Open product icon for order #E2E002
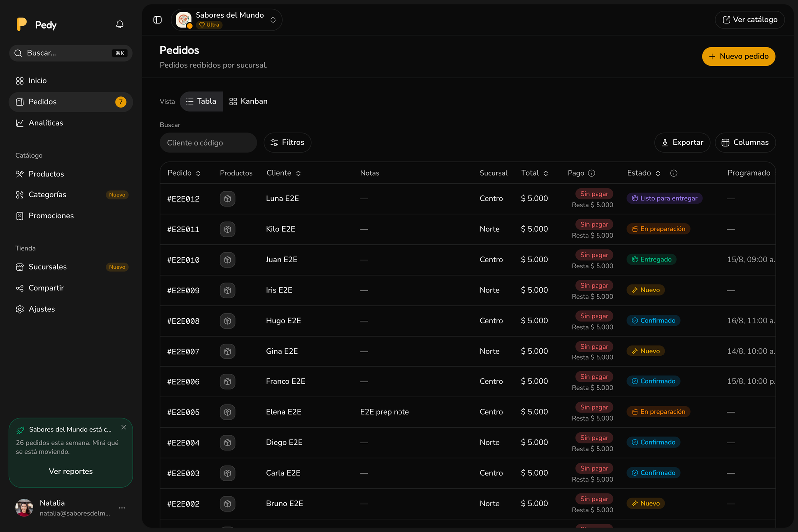The image size is (798, 532). (x=227, y=504)
